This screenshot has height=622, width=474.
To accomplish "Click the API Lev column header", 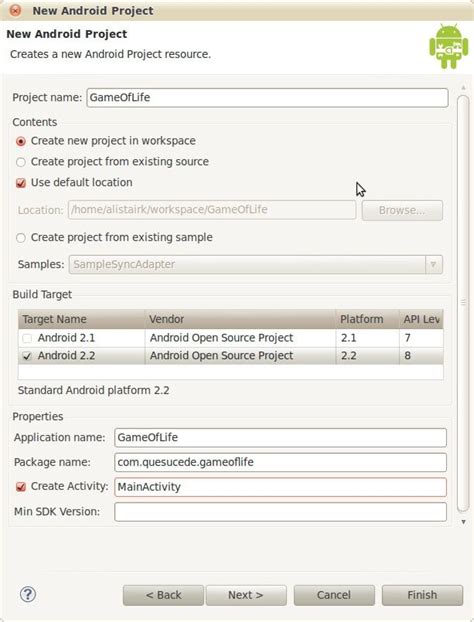I will pos(421,319).
